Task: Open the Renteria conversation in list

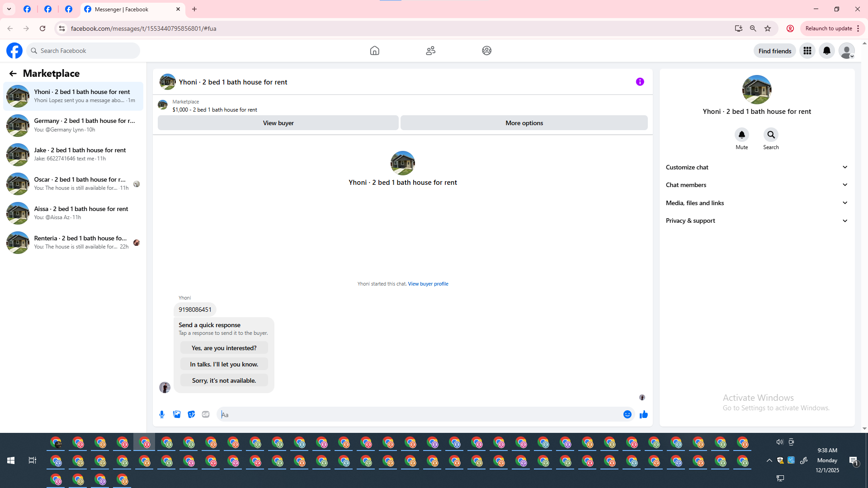Action: pyautogui.click(x=73, y=243)
